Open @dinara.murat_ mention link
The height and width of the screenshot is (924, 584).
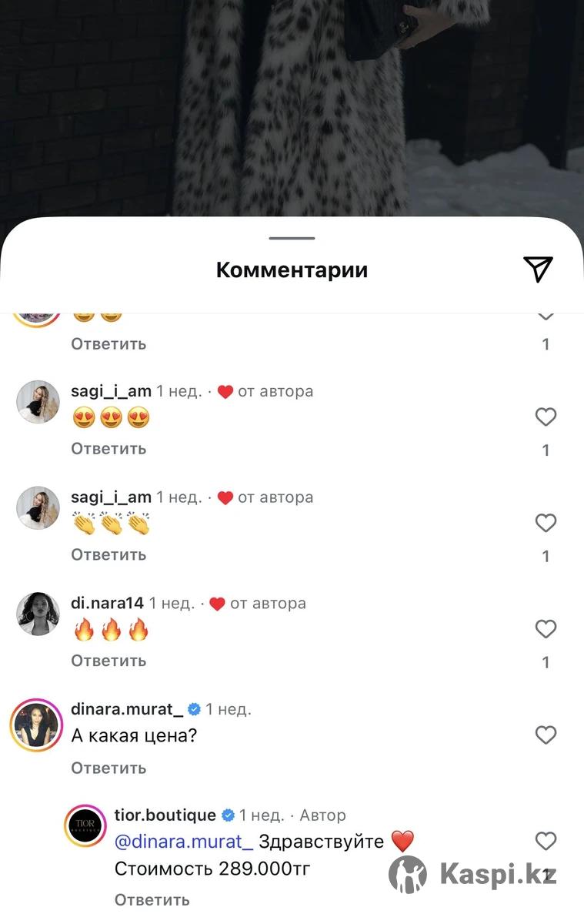pos(184,842)
